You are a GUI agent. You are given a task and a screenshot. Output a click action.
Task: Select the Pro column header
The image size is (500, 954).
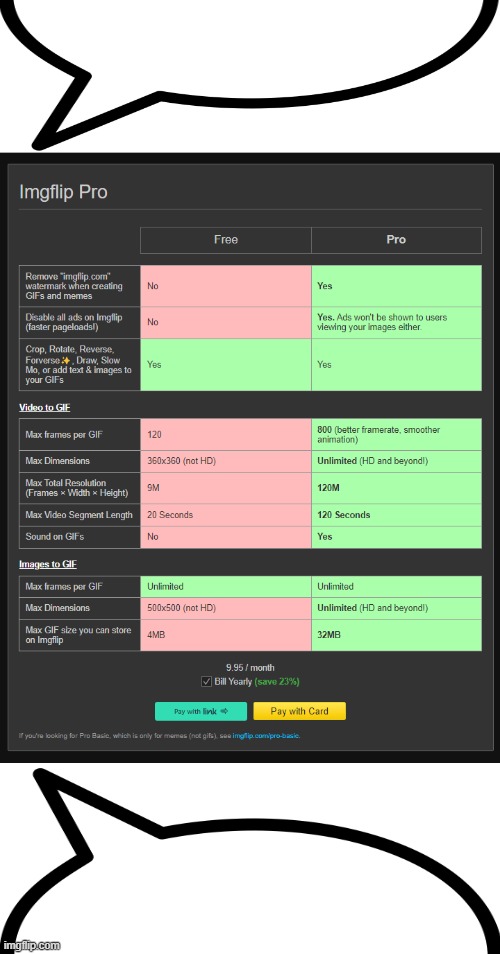pyautogui.click(x=396, y=240)
